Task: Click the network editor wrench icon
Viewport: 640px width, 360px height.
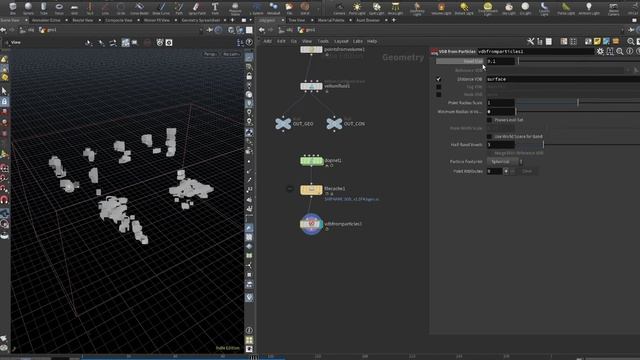Action: pyautogui.click(x=530, y=41)
